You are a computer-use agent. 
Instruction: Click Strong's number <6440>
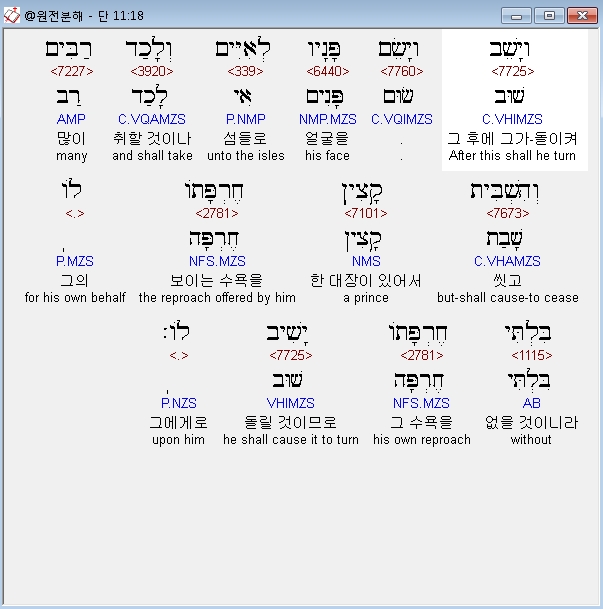point(328,71)
